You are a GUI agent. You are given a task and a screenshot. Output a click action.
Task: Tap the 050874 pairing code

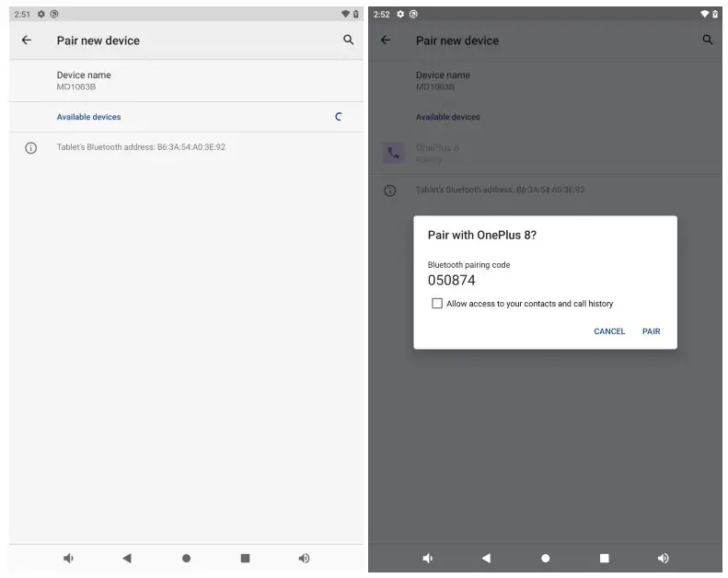pos(451,281)
